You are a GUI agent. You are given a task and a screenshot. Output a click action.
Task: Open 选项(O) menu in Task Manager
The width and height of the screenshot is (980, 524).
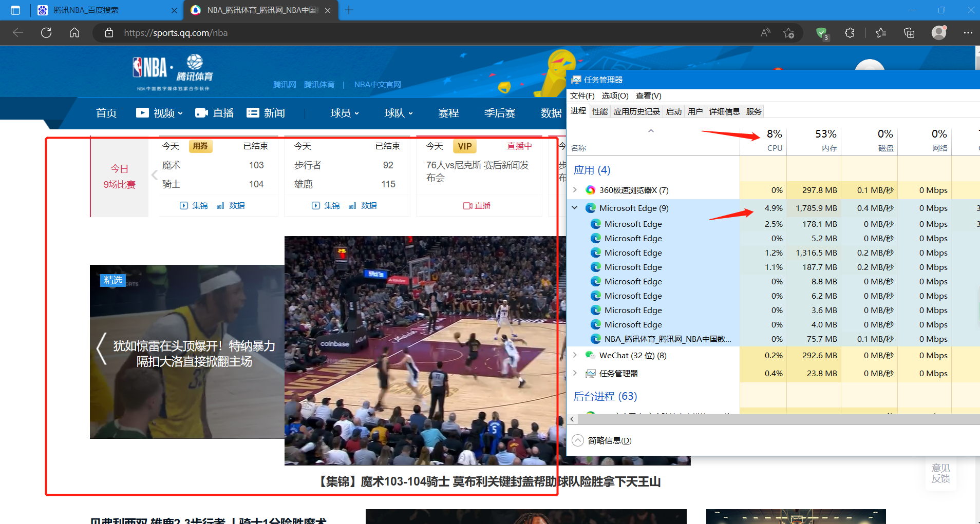(615, 96)
